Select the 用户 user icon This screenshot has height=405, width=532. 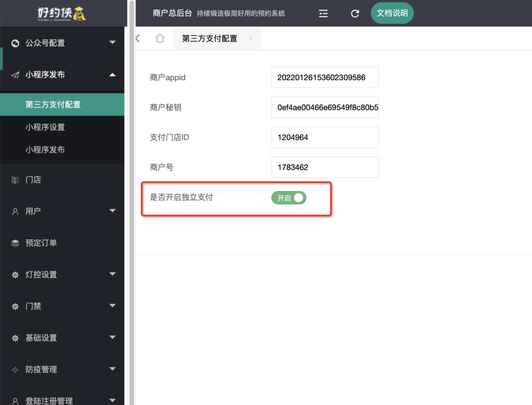point(15,211)
